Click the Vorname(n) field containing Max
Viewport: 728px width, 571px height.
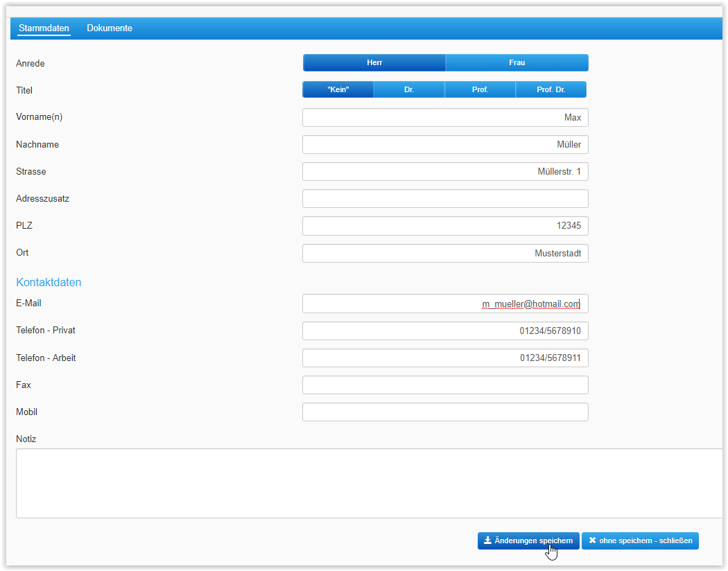(x=445, y=118)
